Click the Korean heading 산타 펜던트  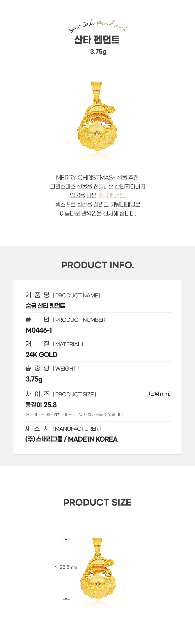point(97,40)
